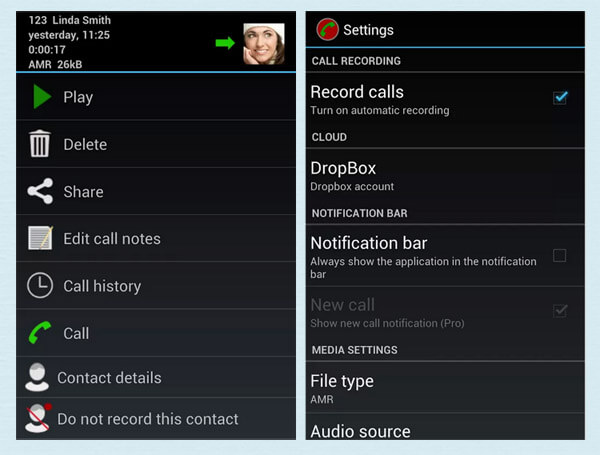
Task: Tap the Contact details label
Action: click(109, 378)
